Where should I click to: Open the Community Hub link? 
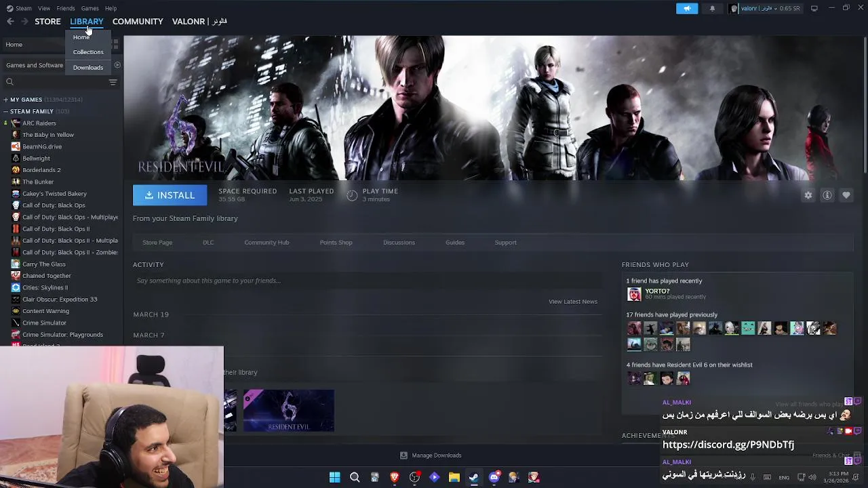coord(267,243)
